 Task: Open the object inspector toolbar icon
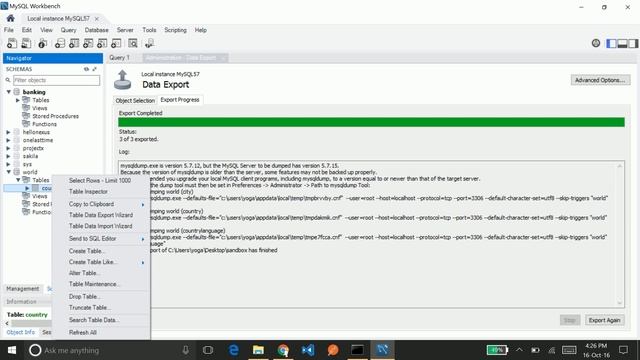tap(42, 43)
